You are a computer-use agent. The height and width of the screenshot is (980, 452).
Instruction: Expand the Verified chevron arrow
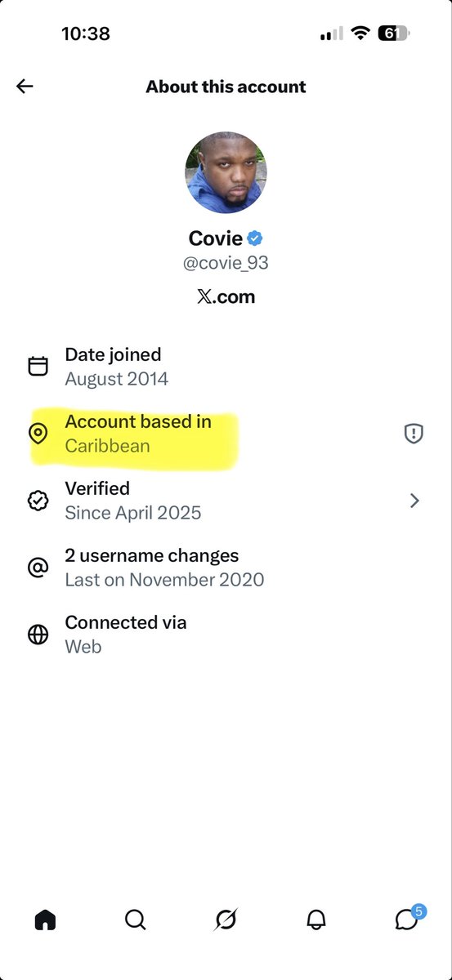tap(414, 501)
